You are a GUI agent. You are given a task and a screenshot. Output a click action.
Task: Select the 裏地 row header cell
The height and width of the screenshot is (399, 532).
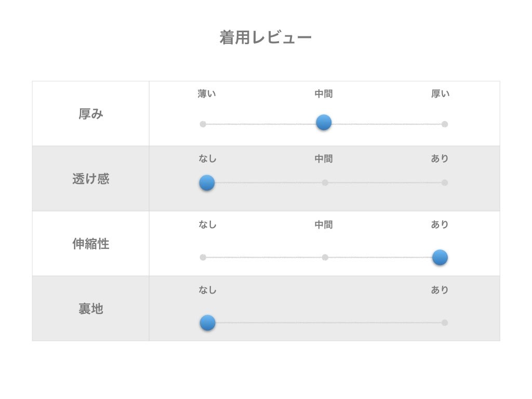91,309
